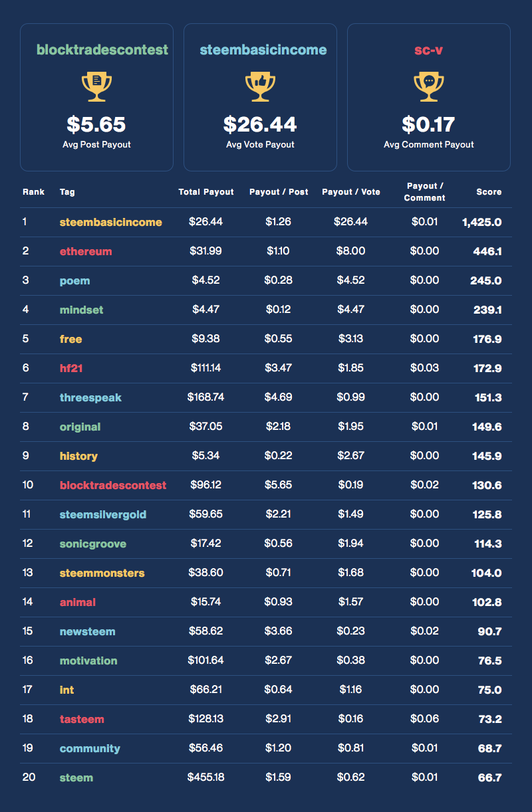
Task: Click the post trophy icon under blocktradescontest
Action: pos(96,87)
